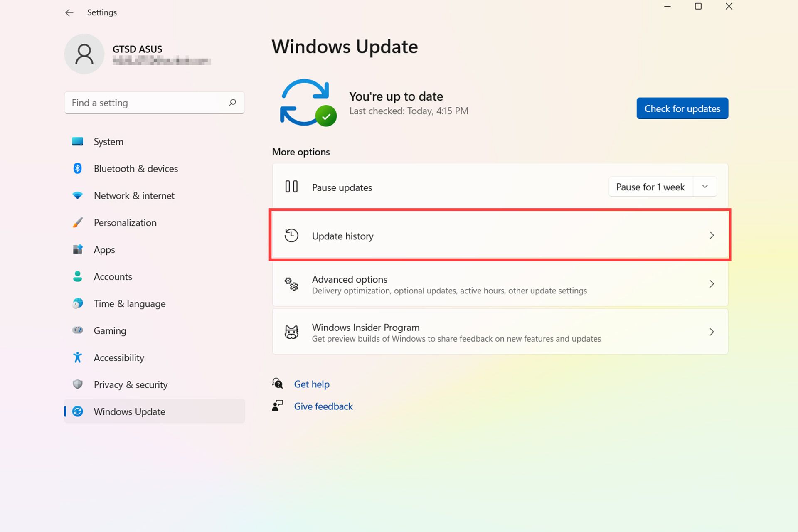The image size is (798, 532).
Task: Select the System sidebar icon
Action: [77, 141]
